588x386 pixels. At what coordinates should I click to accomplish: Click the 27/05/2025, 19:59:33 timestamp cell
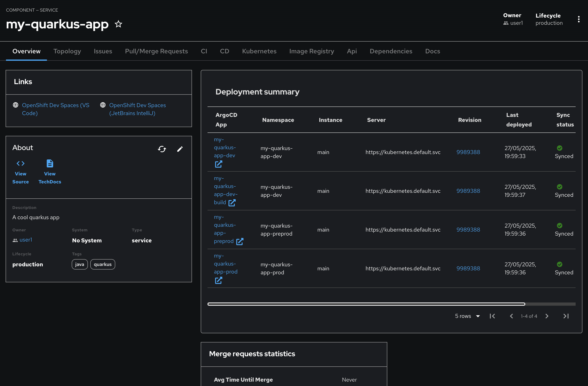pyautogui.click(x=520, y=152)
